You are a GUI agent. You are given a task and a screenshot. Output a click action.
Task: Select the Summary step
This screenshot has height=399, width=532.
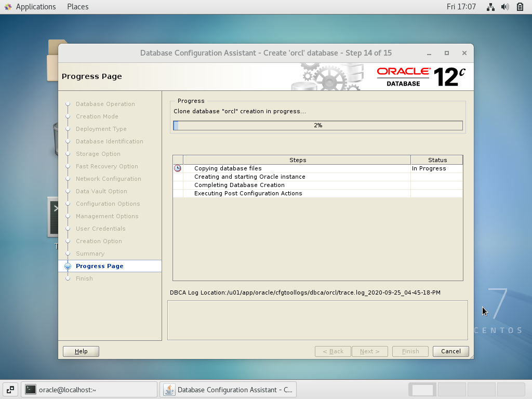point(90,254)
